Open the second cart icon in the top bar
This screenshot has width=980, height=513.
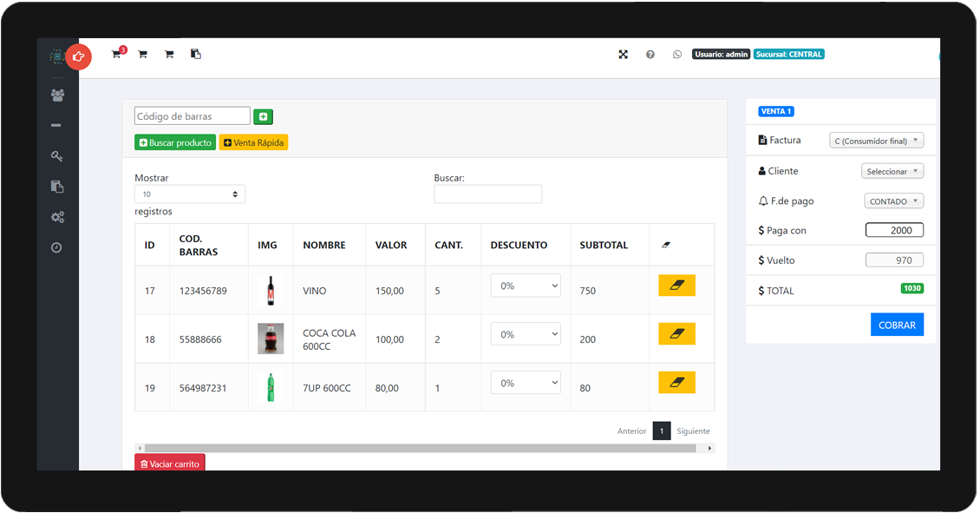[142, 55]
